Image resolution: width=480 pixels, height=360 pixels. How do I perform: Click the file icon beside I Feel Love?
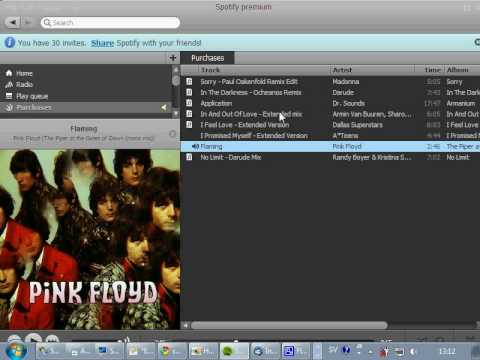(x=189, y=125)
